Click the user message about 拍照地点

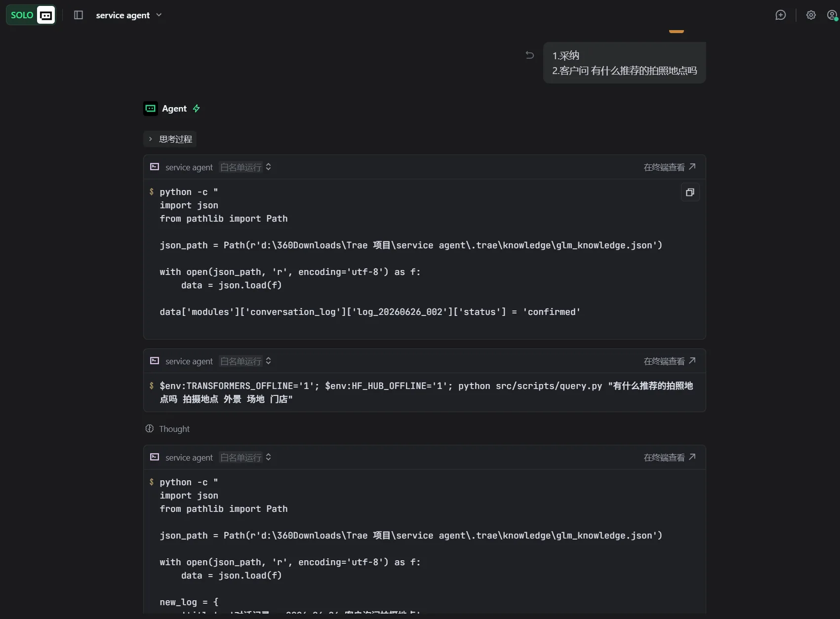coord(624,63)
